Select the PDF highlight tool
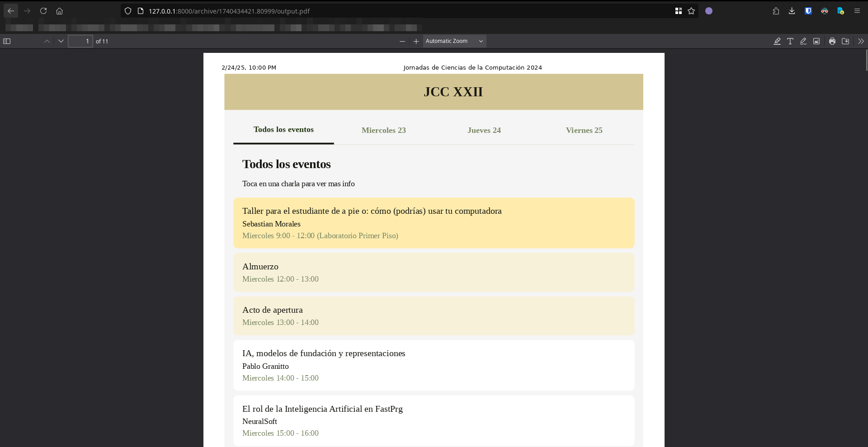This screenshot has width=868, height=447. pos(777,41)
